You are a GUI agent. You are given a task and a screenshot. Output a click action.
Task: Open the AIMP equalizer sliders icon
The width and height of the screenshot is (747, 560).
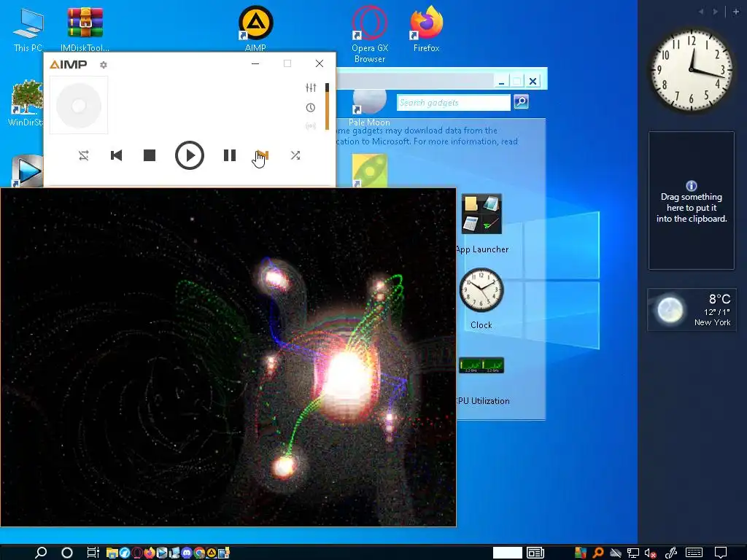click(x=311, y=87)
